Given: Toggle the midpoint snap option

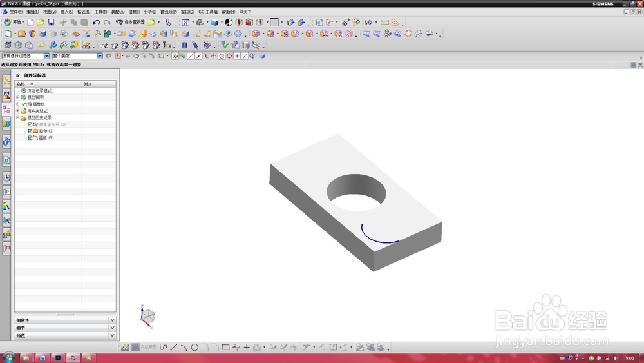Looking at the screenshot, I should 198,56.
